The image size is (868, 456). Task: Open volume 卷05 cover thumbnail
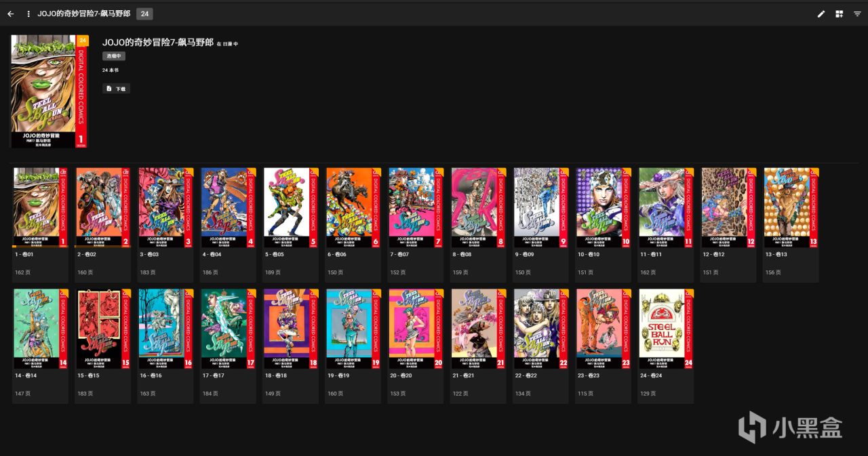(290, 207)
